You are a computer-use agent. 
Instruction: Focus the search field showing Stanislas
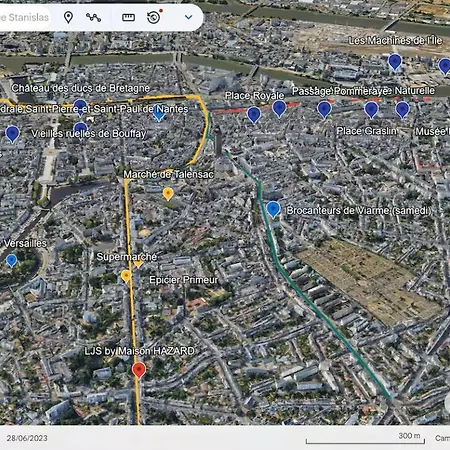(x=24, y=17)
